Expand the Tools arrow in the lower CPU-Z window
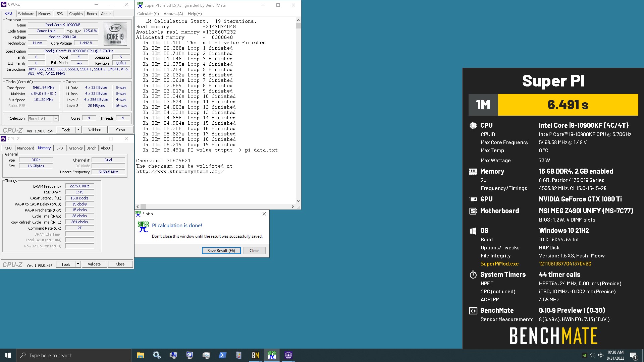Image resolution: width=644 pixels, height=362 pixels. (78, 264)
